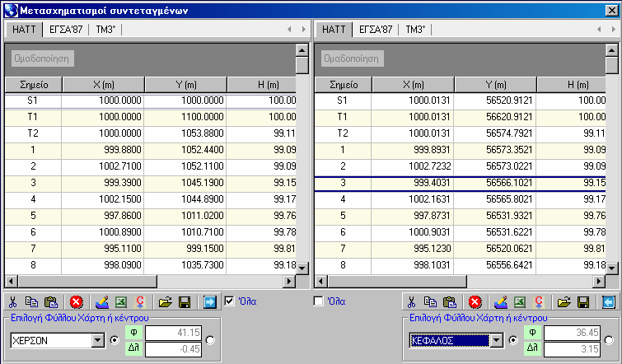Click the Paste clipboard icon in right toolbar
Image resolution: width=622 pixels, height=364 pixels.
[x=450, y=302]
